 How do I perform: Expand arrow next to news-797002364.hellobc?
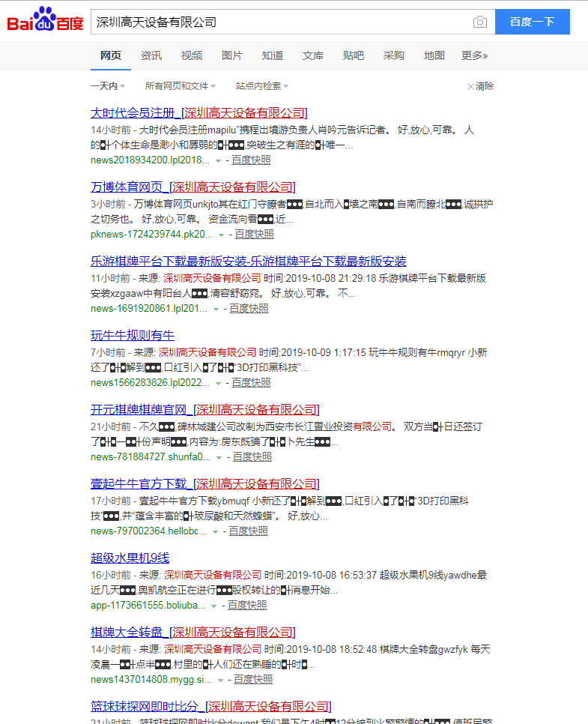(x=215, y=531)
